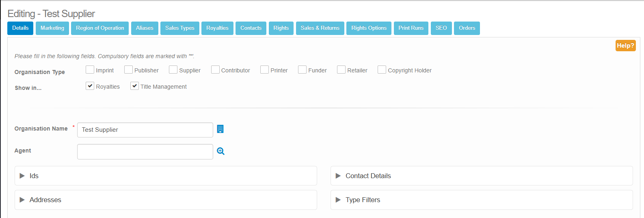
Task: Click the building icon beside Organisation Name
Action: pos(220,129)
